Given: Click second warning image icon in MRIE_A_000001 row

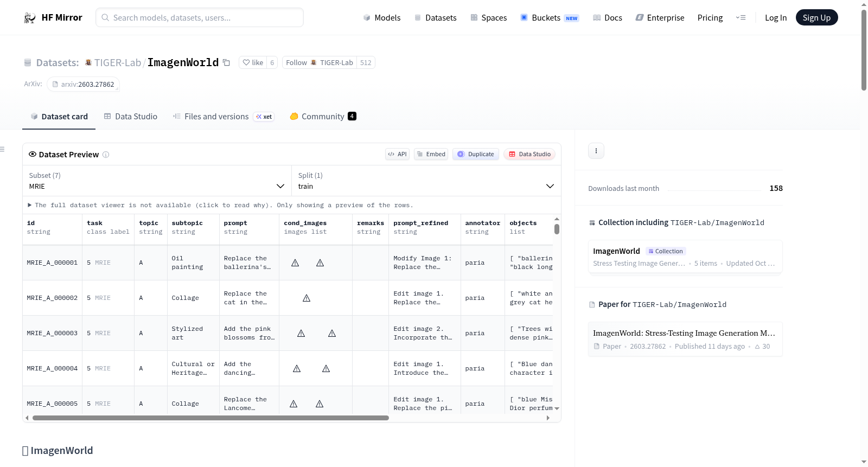Looking at the screenshot, I should (x=320, y=263).
